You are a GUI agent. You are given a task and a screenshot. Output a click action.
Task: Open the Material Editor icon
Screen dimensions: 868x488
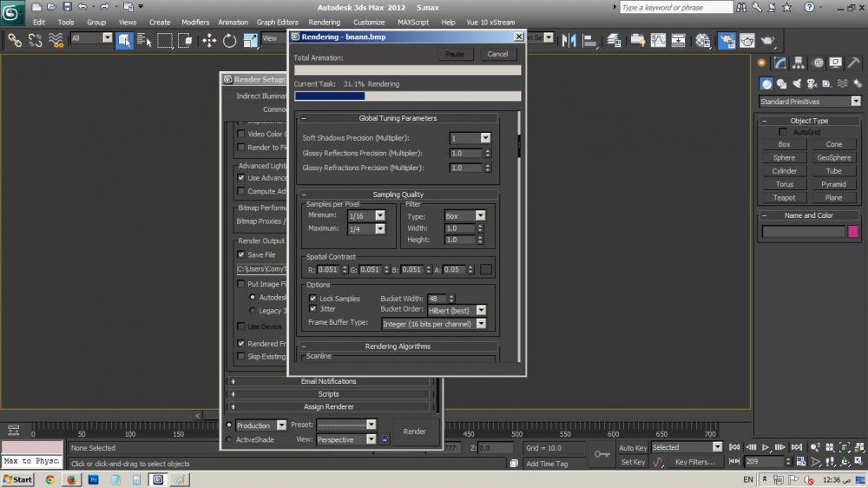point(703,40)
